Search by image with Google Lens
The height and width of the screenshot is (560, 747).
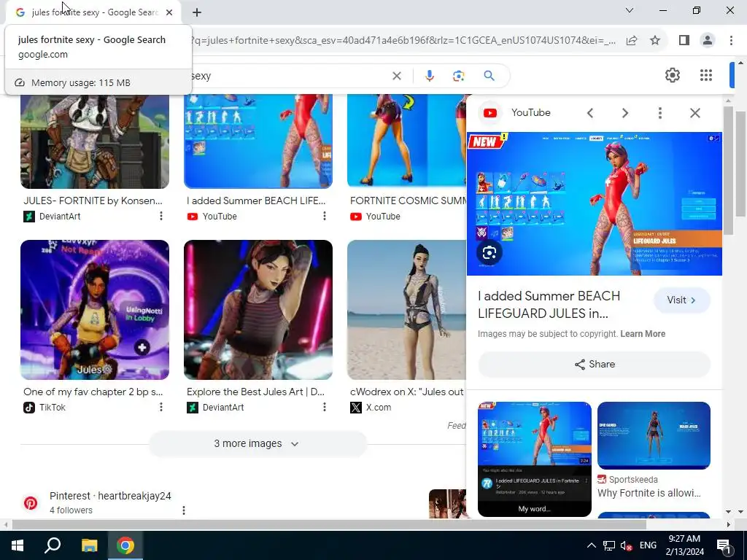(x=458, y=76)
